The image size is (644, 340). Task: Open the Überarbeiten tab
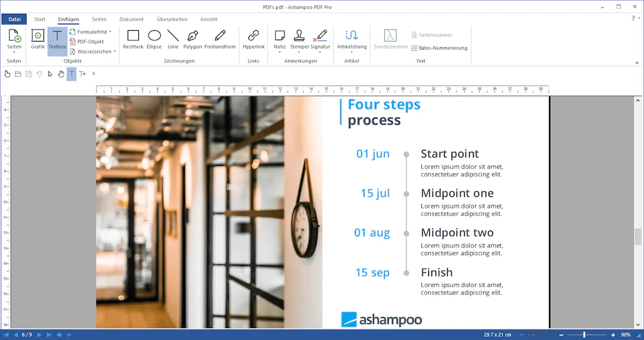172,20
